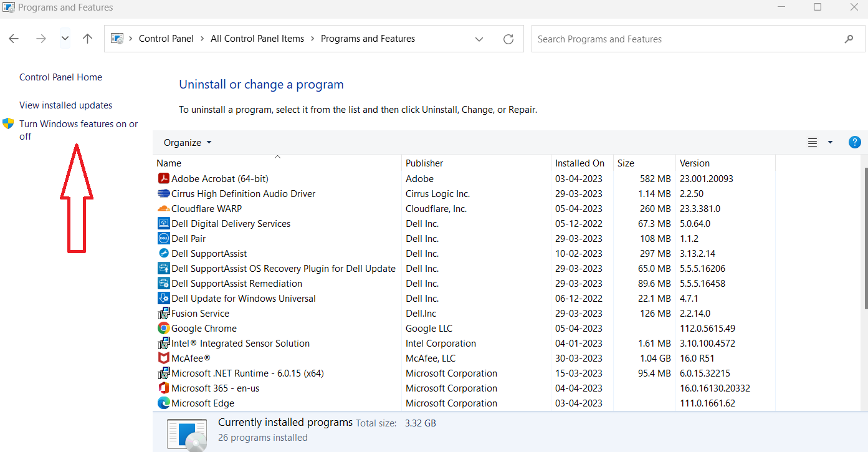This screenshot has height=452, width=868.
Task: Select the Control Panel breadcrumb
Action: point(166,39)
